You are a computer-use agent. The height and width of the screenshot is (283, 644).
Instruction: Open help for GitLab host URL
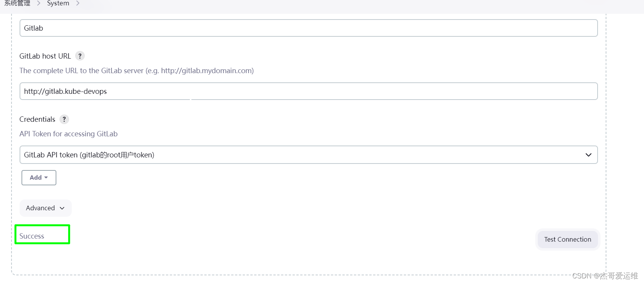point(80,56)
